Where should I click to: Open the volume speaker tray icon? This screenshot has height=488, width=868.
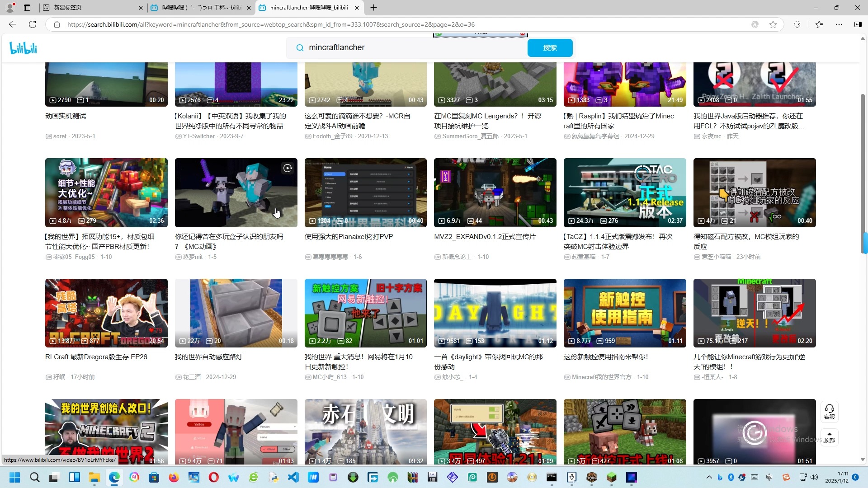click(814, 477)
